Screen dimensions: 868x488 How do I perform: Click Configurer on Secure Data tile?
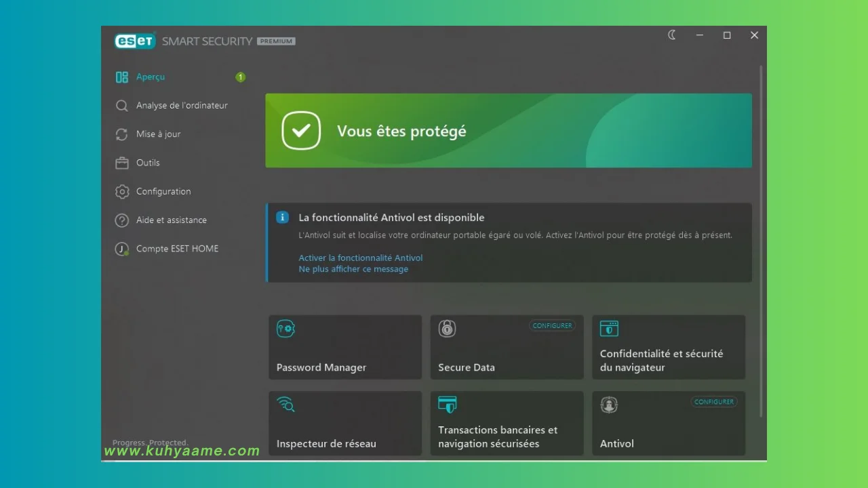(552, 326)
